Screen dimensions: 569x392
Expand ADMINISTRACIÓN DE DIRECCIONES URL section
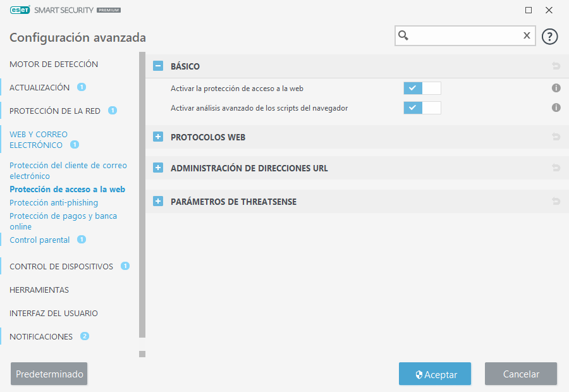pyautogui.click(x=158, y=168)
